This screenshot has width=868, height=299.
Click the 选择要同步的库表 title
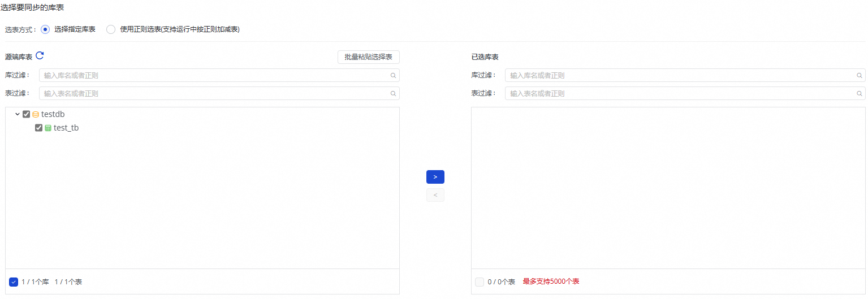(x=32, y=7)
